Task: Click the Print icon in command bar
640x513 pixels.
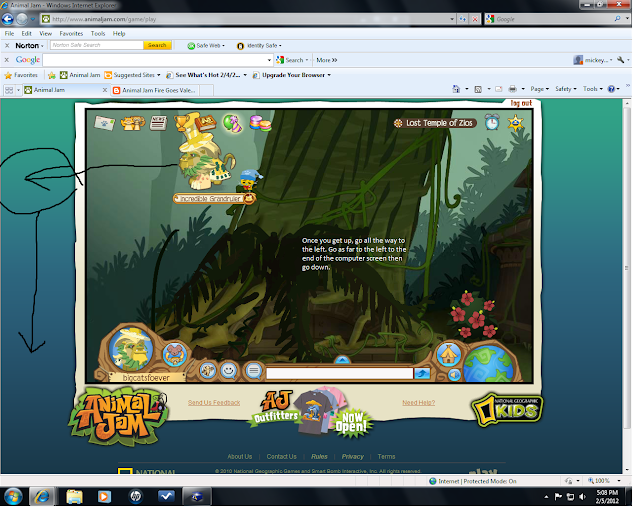Action: [x=513, y=89]
